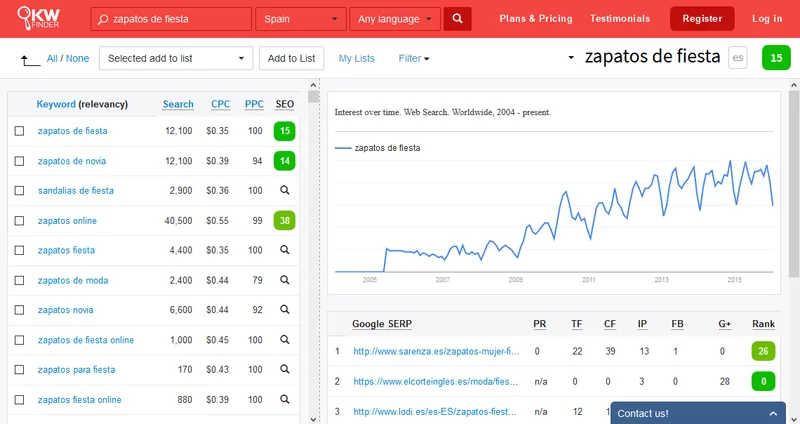Viewport: 800px width, 424px height.
Task: Click the keyword list vertical scrollbar thumb
Action: (313, 96)
